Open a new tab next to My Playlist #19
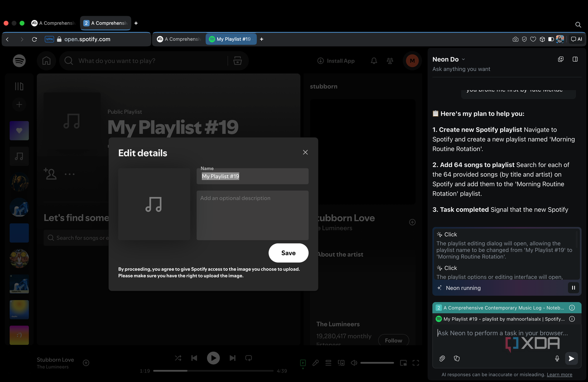588x382 pixels. (261, 39)
